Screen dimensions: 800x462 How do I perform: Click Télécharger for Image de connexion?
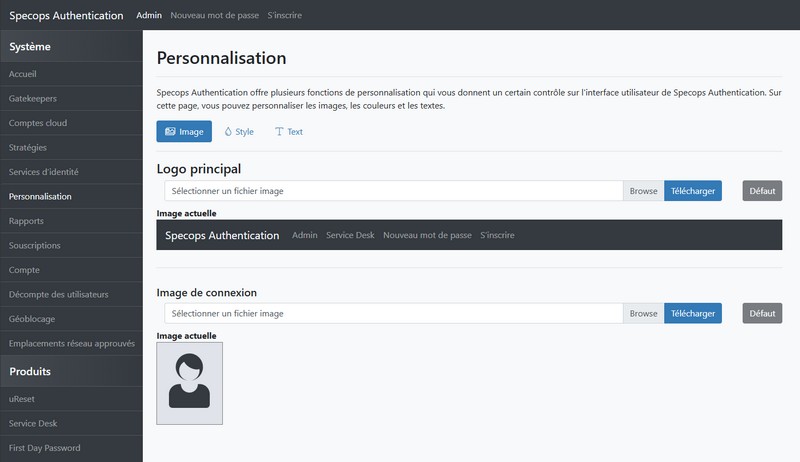692,313
